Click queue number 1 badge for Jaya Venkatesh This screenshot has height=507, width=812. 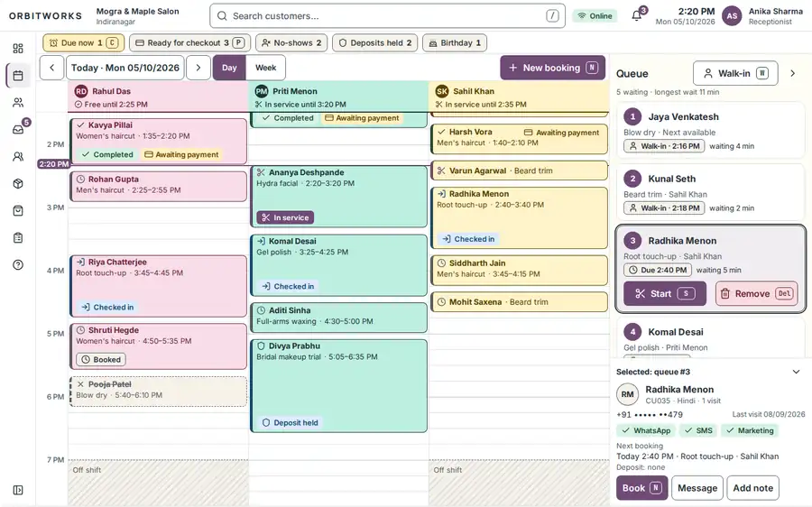point(632,116)
